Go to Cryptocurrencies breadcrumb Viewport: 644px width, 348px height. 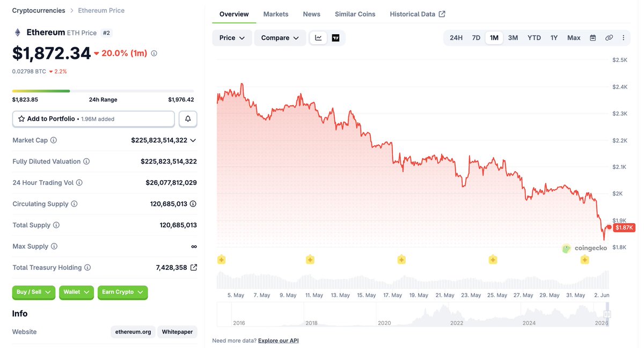39,10
